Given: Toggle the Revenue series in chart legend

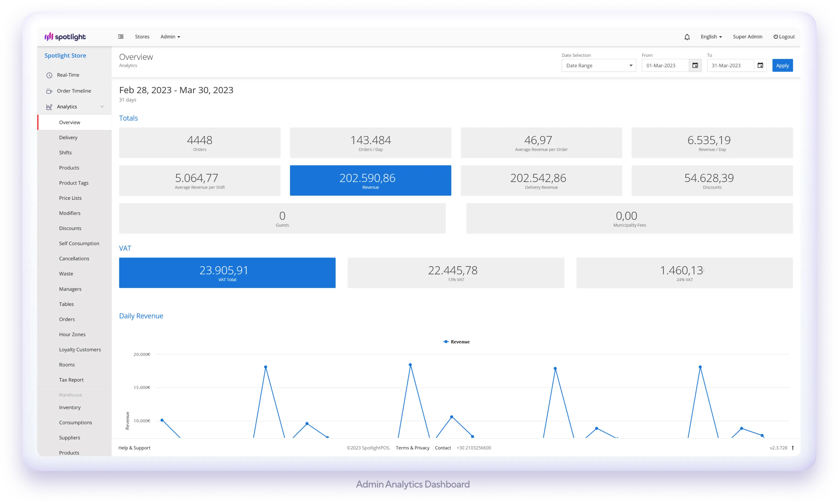Looking at the screenshot, I should pos(456,342).
